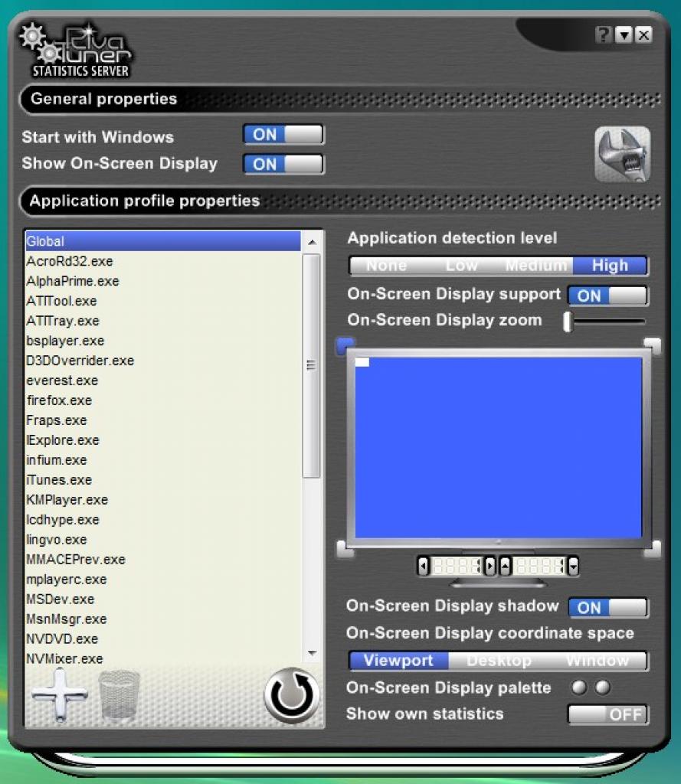Viewport: 681px width, 784px height.
Task: Add a new application profile with plus icon
Action: (60, 695)
